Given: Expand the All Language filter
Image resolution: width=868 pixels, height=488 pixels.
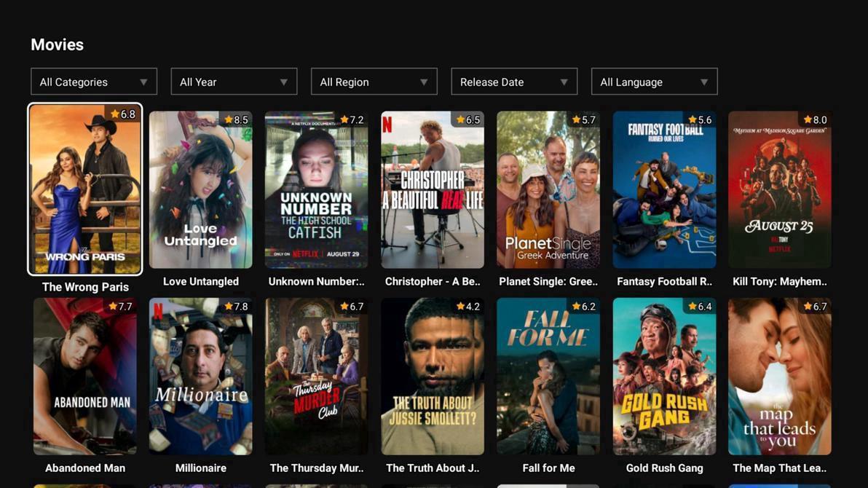Looking at the screenshot, I should (x=654, y=82).
